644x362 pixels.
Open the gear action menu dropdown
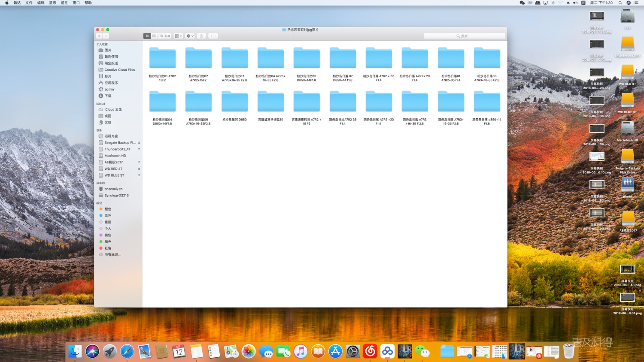point(190,36)
